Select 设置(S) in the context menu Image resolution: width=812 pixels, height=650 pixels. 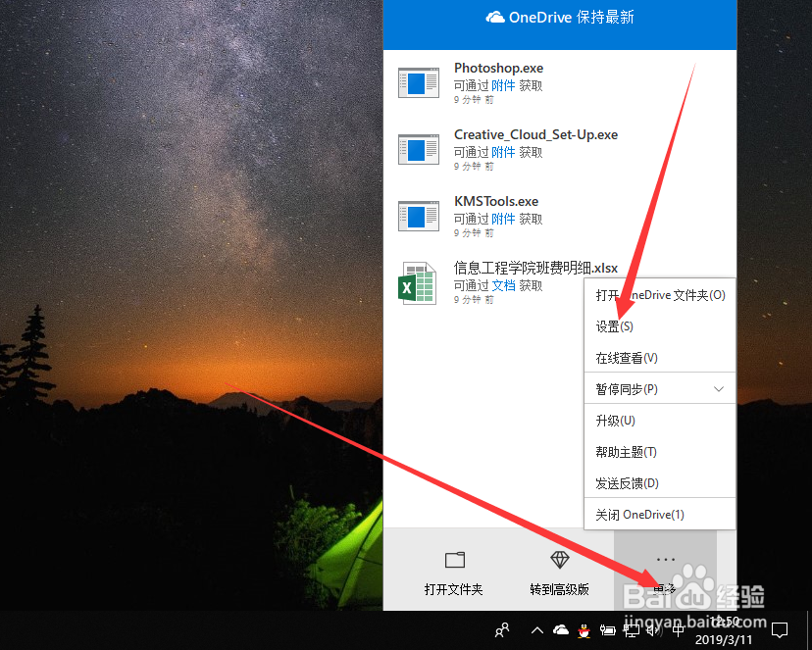pyautogui.click(x=660, y=326)
